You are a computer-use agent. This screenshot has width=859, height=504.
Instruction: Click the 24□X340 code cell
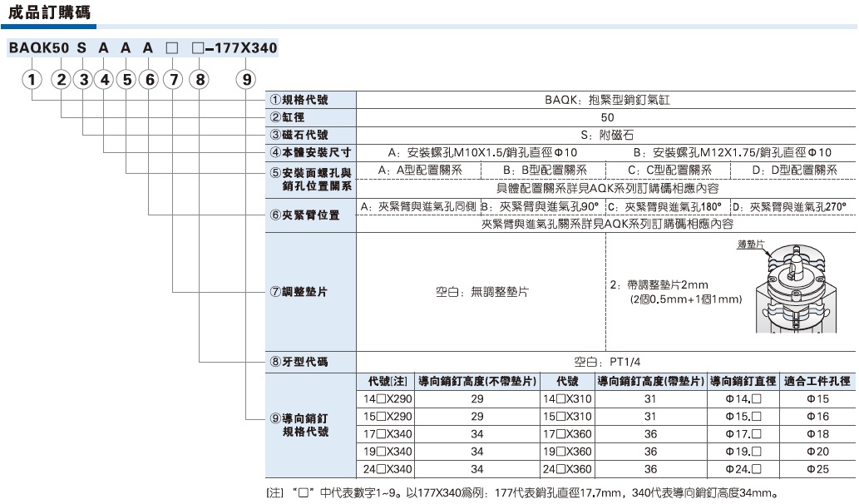(388, 469)
